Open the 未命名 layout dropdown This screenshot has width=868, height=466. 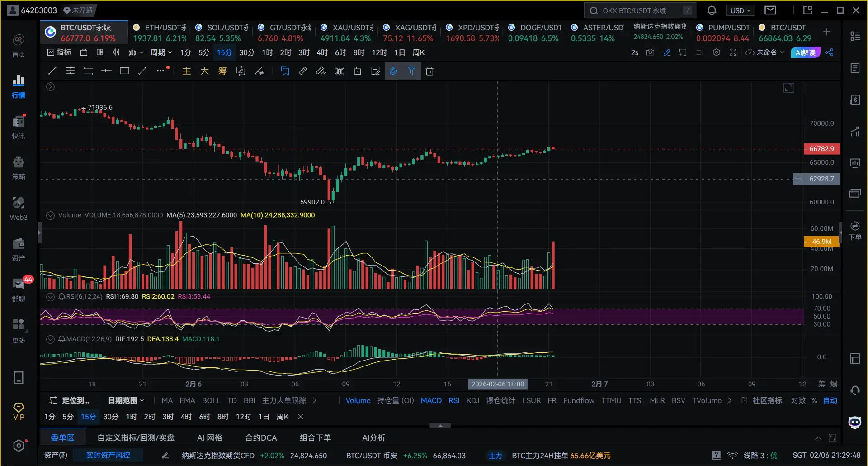[x=765, y=52]
